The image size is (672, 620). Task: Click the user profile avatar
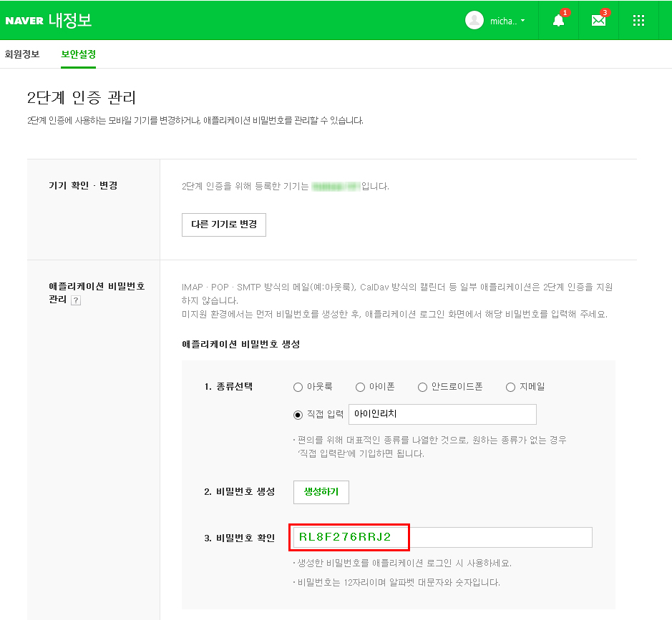474,21
